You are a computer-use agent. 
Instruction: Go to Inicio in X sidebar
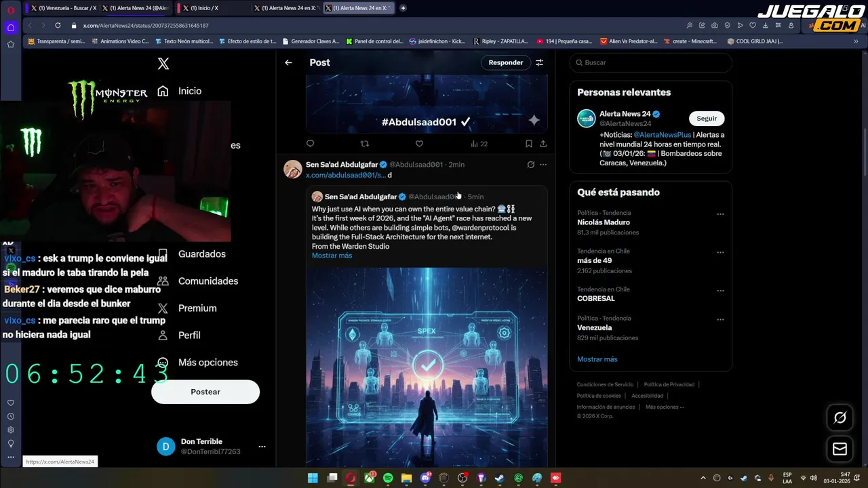coord(180,91)
